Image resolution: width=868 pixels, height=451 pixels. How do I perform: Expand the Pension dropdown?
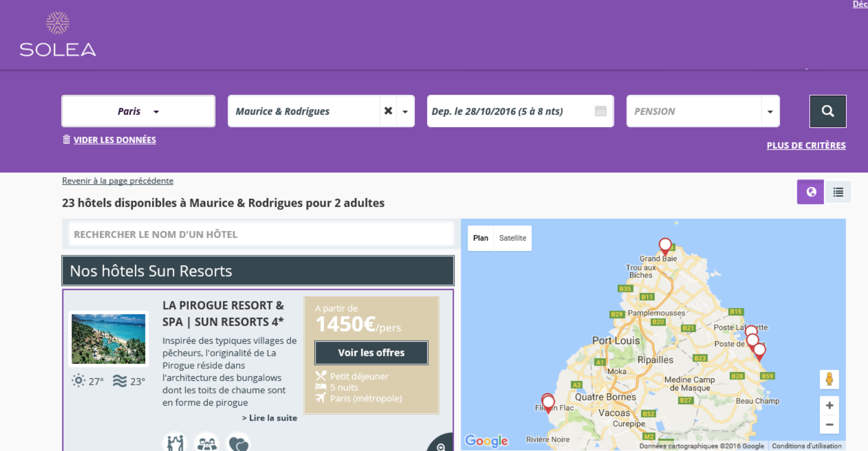point(769,111)
